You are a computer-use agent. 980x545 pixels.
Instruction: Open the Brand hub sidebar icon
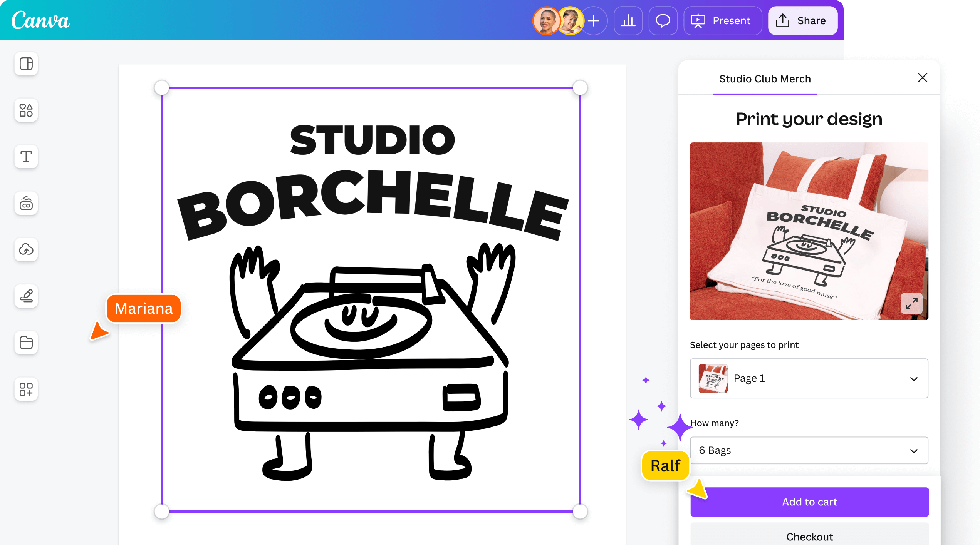point(26,203)
